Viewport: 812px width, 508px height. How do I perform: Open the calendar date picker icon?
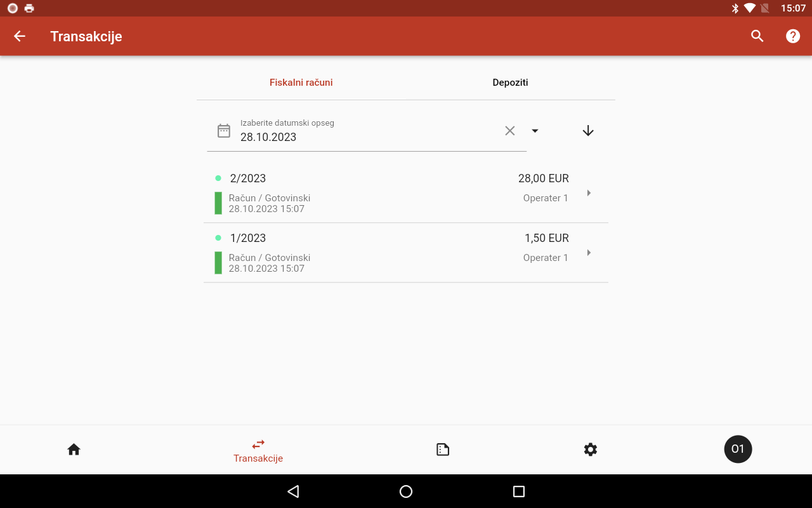[224, 130]
